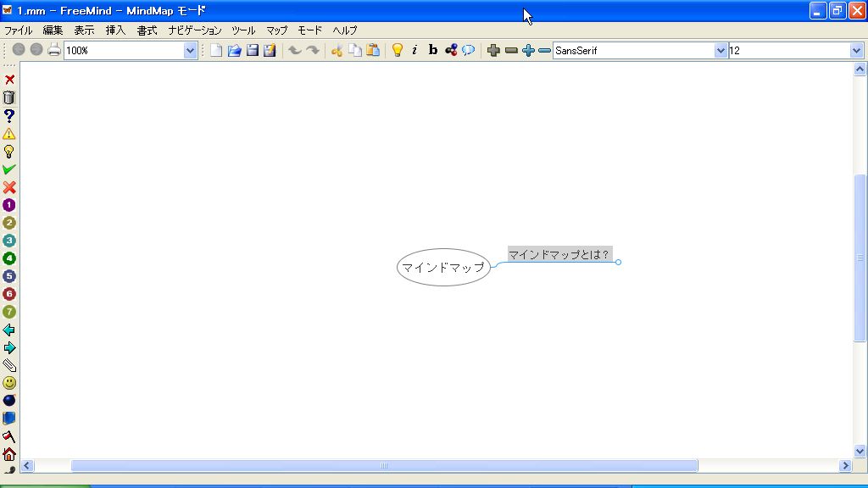Screen dimensions: 868x488
Task: Click the horizontal scrollbar left arrow
Action: (x=27, y=466)
